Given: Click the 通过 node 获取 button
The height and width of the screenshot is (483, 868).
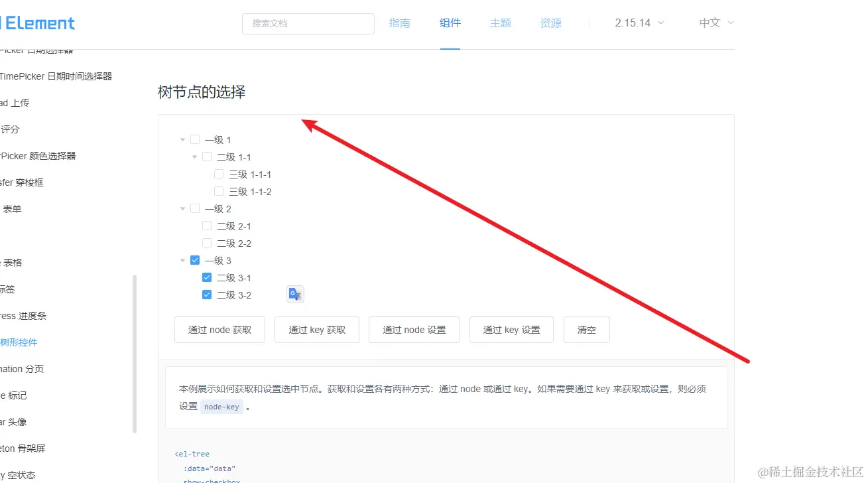Looking at the screenshot, I should click(219, 330).
